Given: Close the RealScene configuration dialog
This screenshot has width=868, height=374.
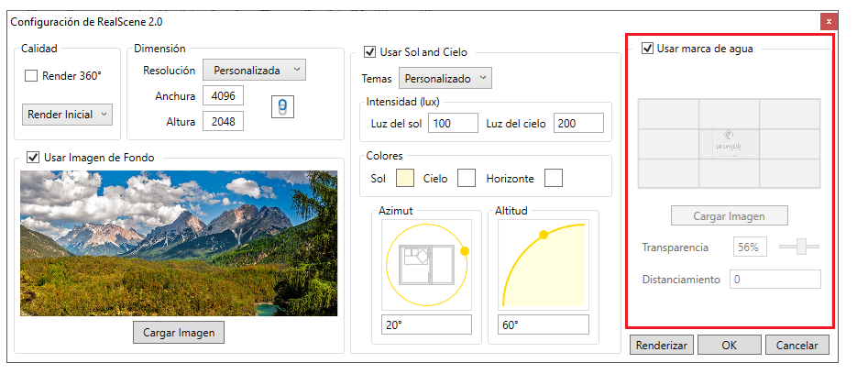Looking at the screenshot, I should 829,21.
